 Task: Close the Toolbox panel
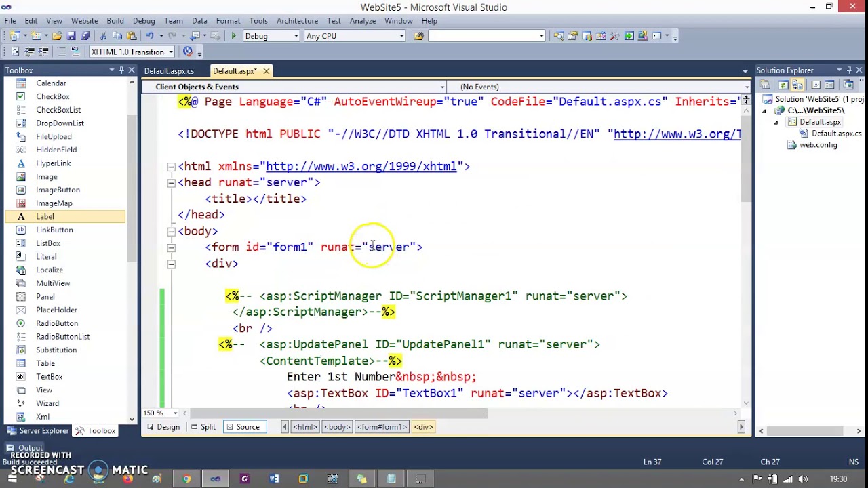click(x=132, y=70)
